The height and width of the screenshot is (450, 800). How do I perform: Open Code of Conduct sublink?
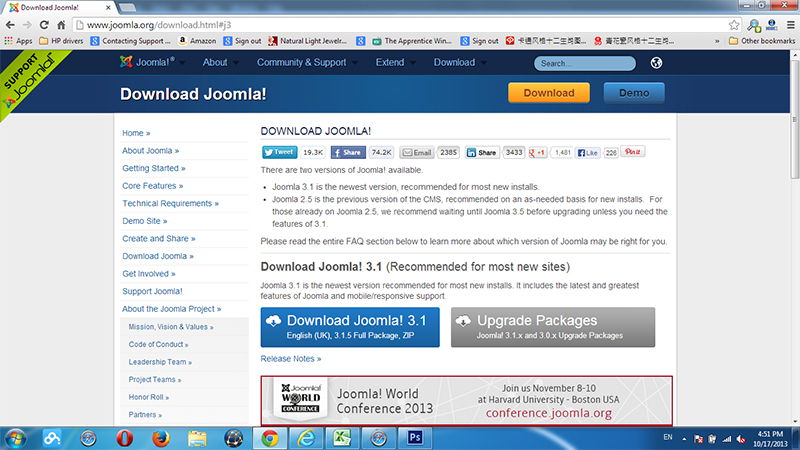pos(158,344)
